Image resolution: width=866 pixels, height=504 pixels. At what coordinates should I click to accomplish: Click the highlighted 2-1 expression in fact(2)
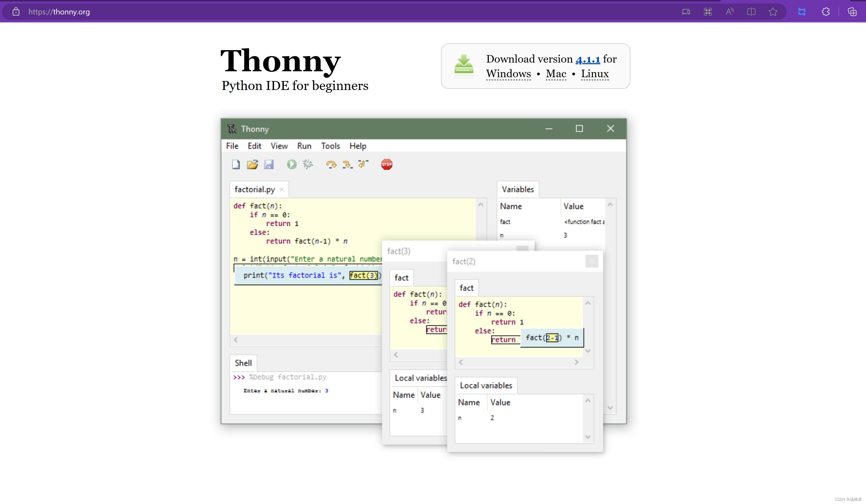552,338
